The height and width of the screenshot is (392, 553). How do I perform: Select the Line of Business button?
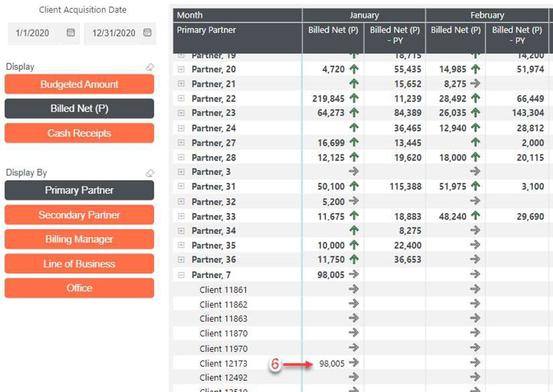(79, 263)
